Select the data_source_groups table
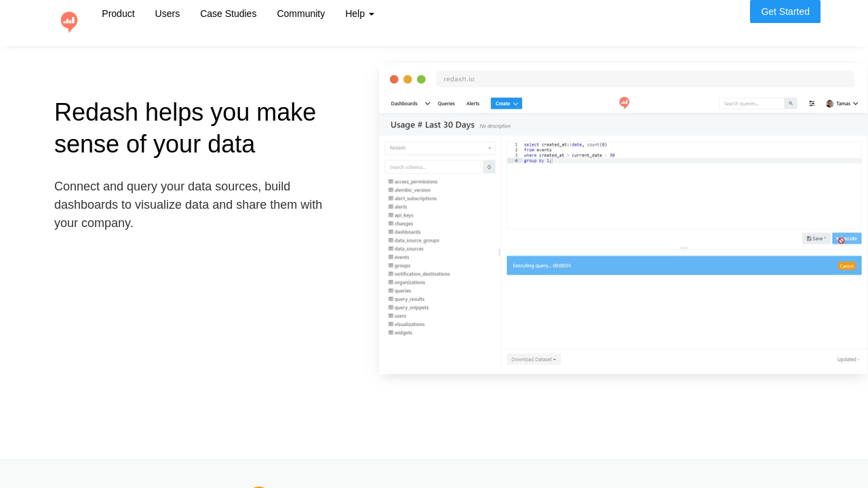The height and width of the screenshot is (488, 868). tap(414, 241)
